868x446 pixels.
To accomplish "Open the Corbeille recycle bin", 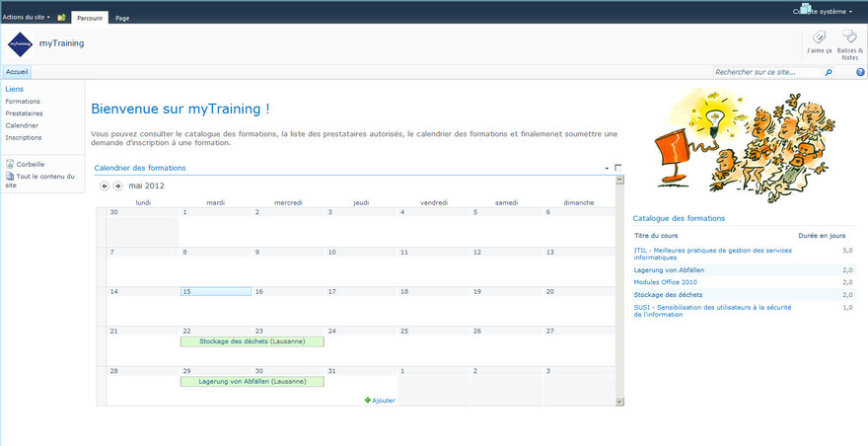I will 30,164.
